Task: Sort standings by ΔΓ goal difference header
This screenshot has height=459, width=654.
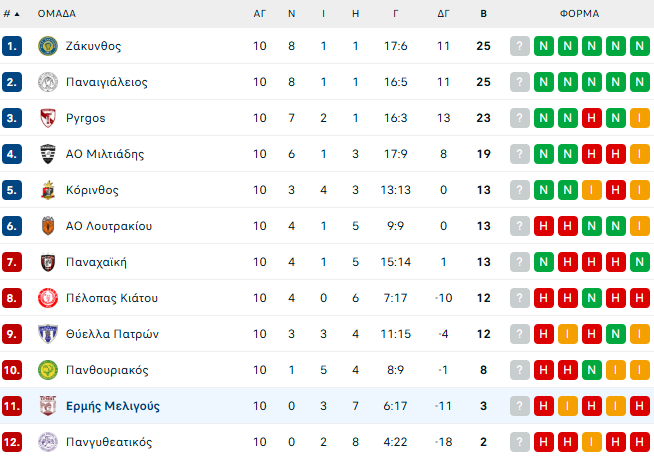Action: pyautogui.click(x=443, y=14)
